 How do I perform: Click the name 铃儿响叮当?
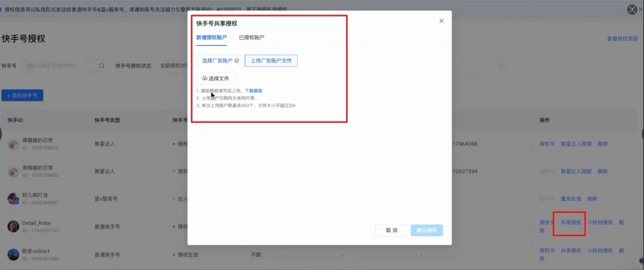(35, 195)
